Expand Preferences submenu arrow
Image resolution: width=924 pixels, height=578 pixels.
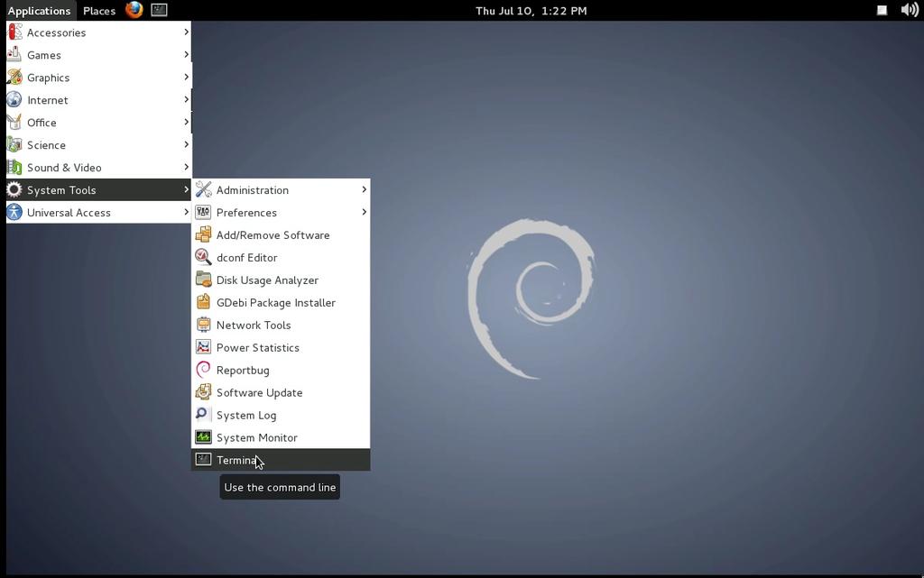click(x=365, y=211)
